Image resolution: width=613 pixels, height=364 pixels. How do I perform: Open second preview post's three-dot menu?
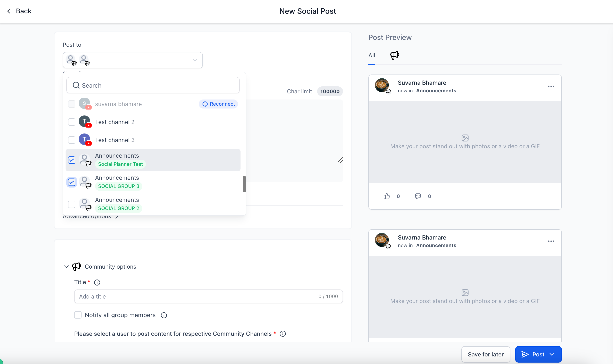(x=551, y=241)
